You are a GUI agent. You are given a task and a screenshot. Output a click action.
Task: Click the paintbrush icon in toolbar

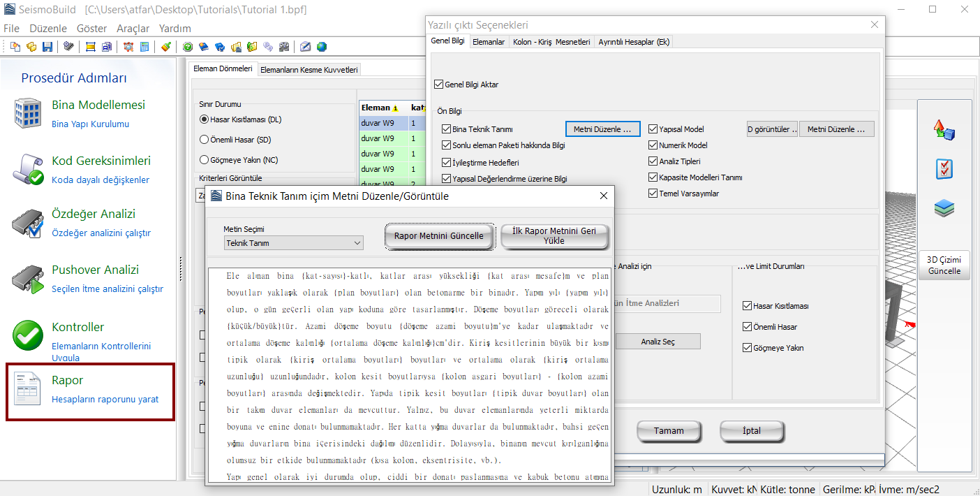tap(165, 47)
